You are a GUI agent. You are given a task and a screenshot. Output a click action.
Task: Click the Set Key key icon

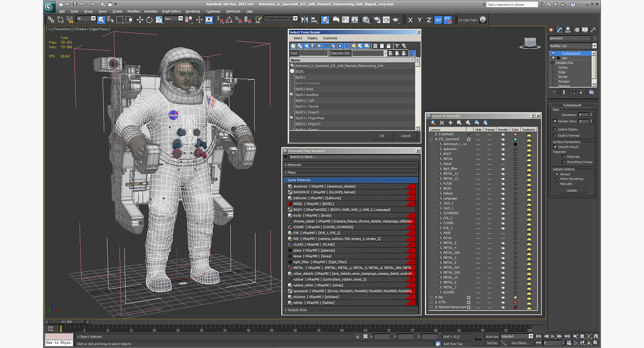pyautogui.click(x=478, y=339)
